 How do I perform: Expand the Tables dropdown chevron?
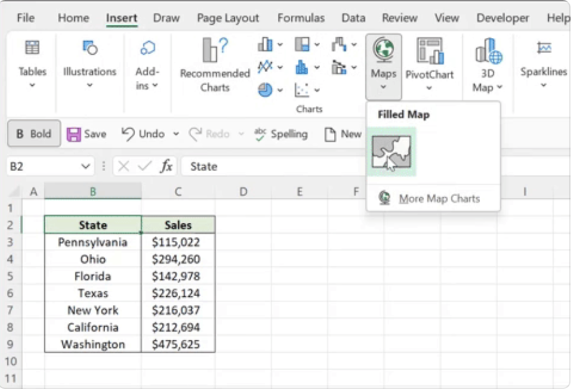[x=32, y=85]
